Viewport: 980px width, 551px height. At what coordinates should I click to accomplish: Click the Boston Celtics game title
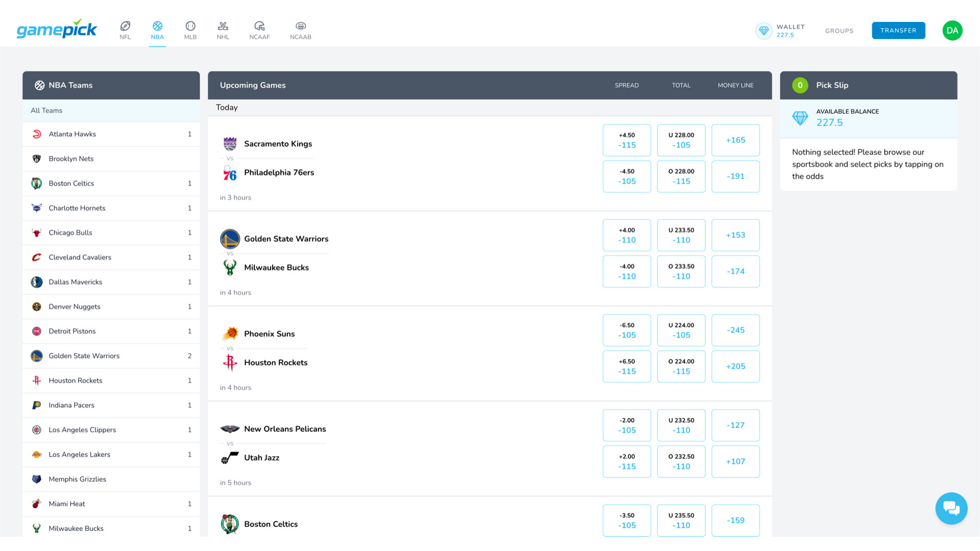(x=271, y=524)
